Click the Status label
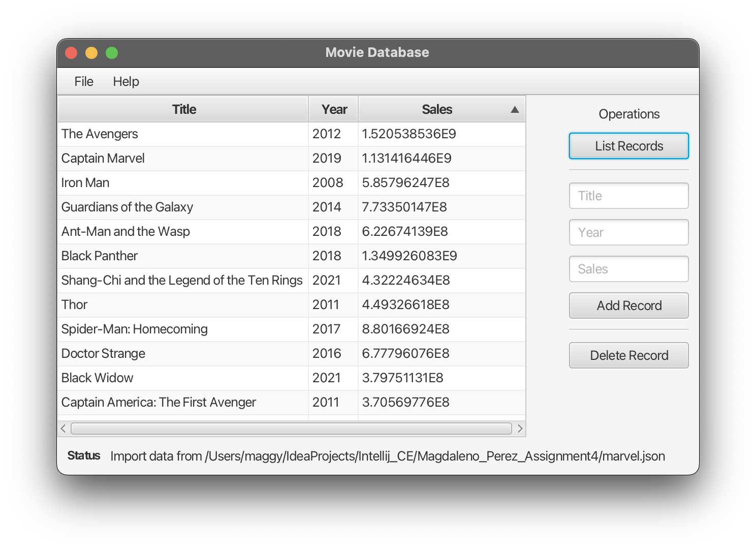The image size is (756, 550). tap(84, 455)
